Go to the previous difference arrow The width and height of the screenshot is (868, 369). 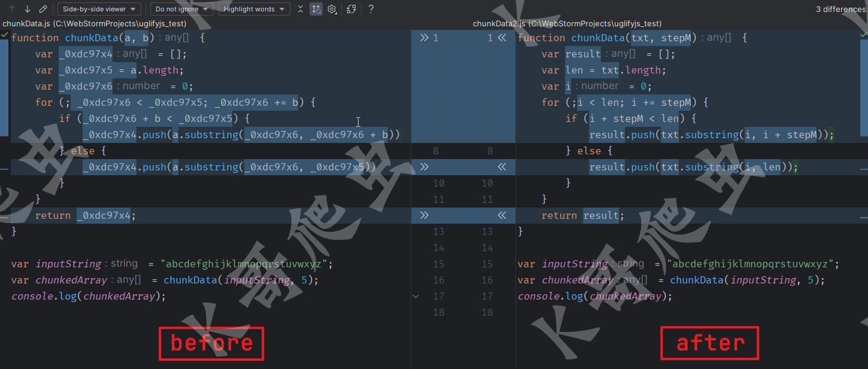pos(12,9)
